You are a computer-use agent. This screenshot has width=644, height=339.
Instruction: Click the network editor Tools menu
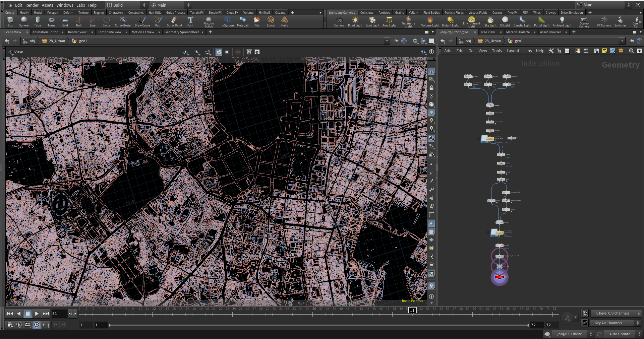(497, 51)
